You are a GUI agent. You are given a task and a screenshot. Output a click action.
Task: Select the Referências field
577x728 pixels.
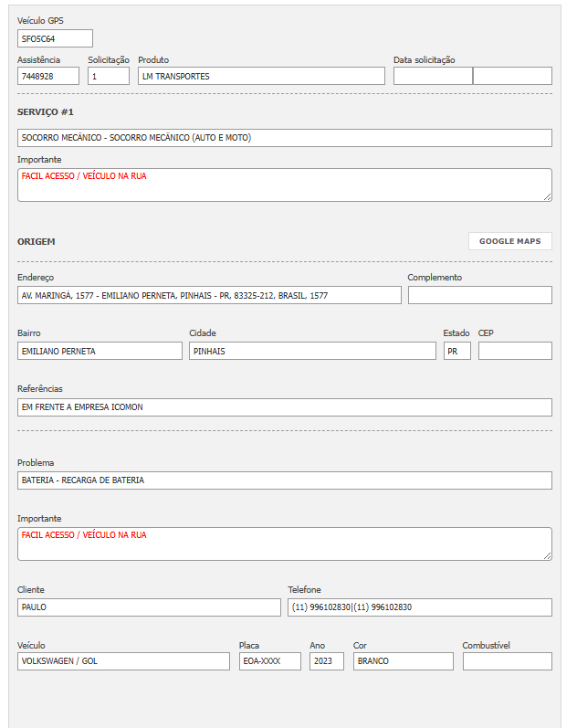click(x=285, y=406)
